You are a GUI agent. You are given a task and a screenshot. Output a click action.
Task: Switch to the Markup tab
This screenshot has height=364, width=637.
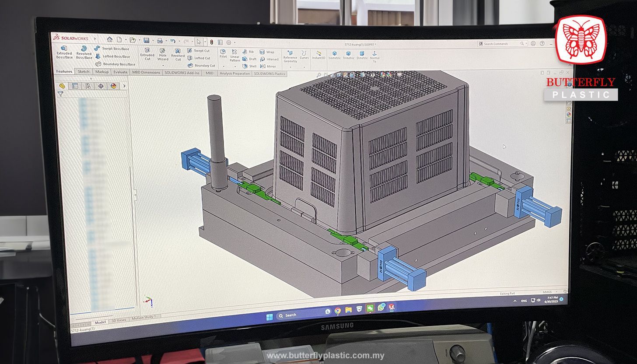click(x=102, y=72)
